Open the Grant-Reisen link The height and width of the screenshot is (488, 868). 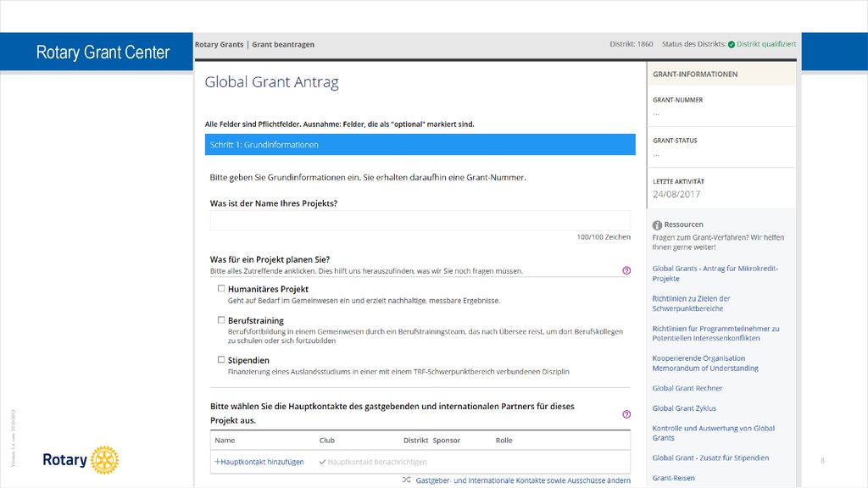pos(673,478)
